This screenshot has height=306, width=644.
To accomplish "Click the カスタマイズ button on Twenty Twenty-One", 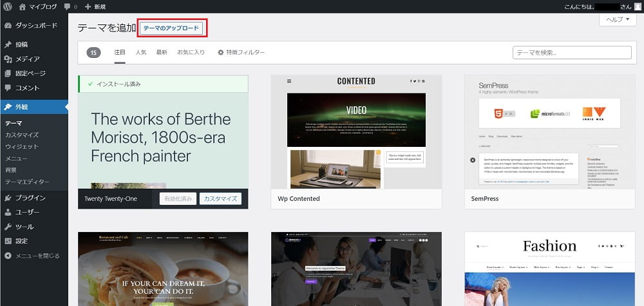I will click(x=219, y=199).
